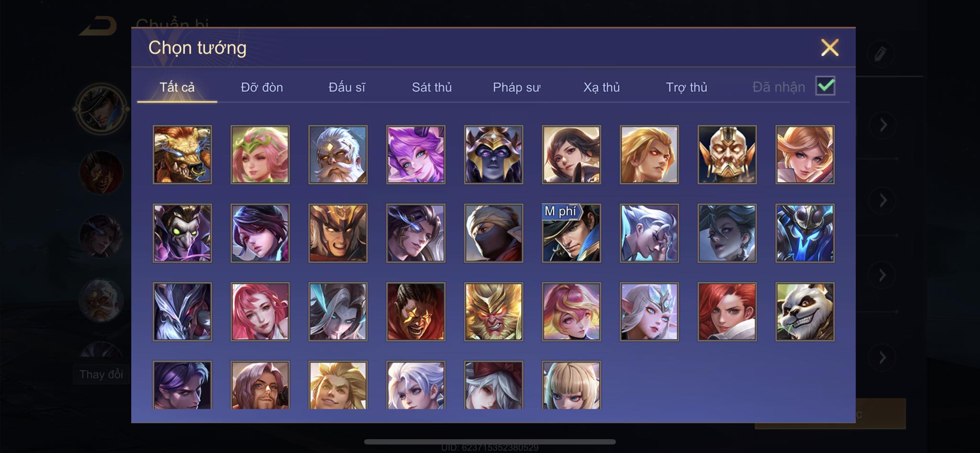This screenshot has width=980, height=453.
Task: Click the 'Thay đổi' button
Action: pos(101,374)
